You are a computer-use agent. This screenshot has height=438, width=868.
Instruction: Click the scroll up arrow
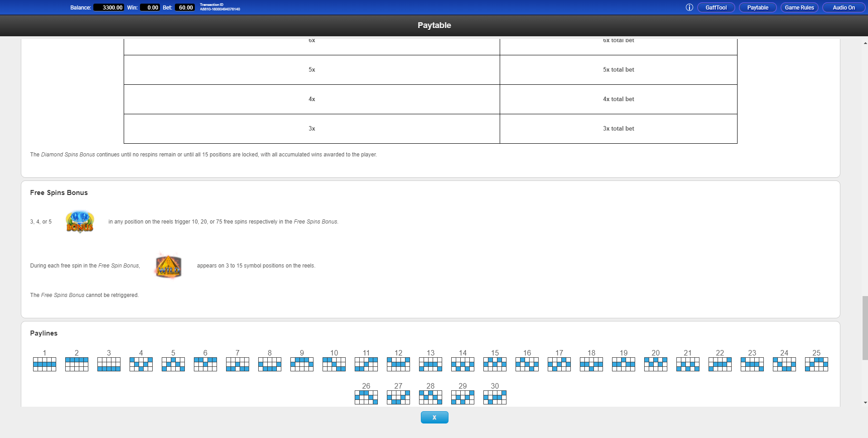pyautogui.click(x=865, y=43)
